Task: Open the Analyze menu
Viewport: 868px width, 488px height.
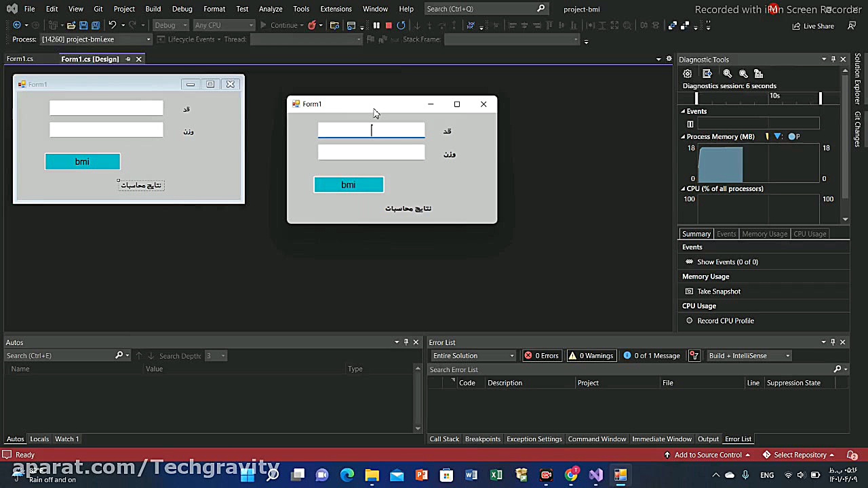Action: point(271,9)
